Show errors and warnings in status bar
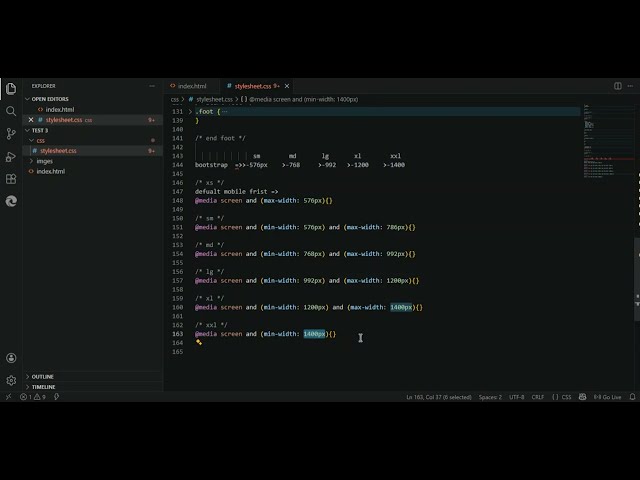640x480 pixels. (33, 397)
